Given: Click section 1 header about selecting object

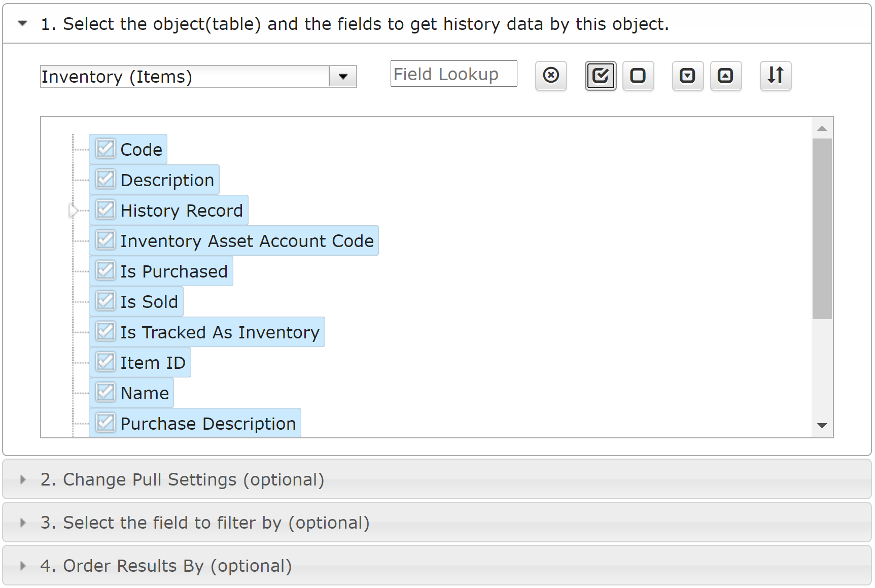Looking at the screenshot, I should click(x=437, y=24).
